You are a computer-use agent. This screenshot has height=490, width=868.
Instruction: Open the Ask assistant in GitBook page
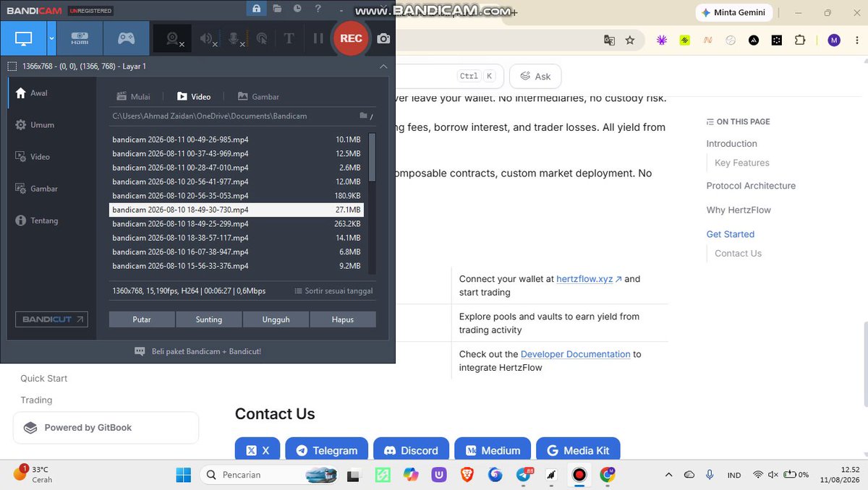coord(535,76)
